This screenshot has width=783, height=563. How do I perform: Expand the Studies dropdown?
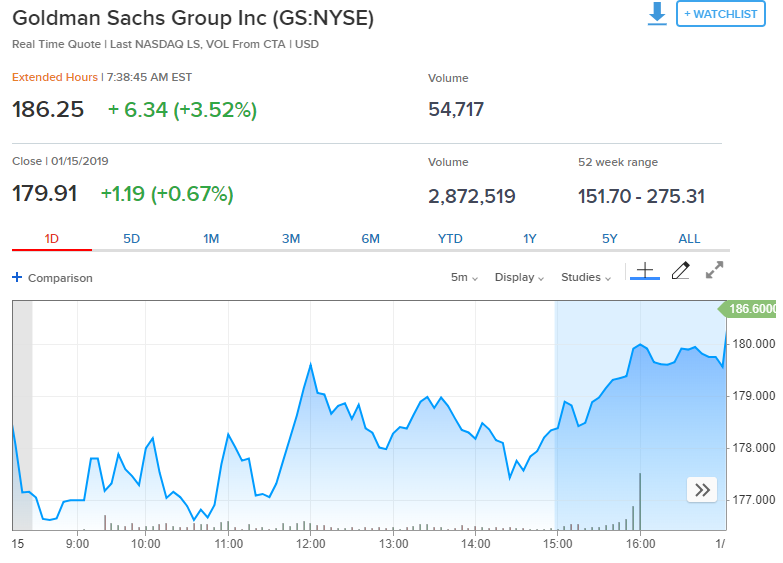586,277
